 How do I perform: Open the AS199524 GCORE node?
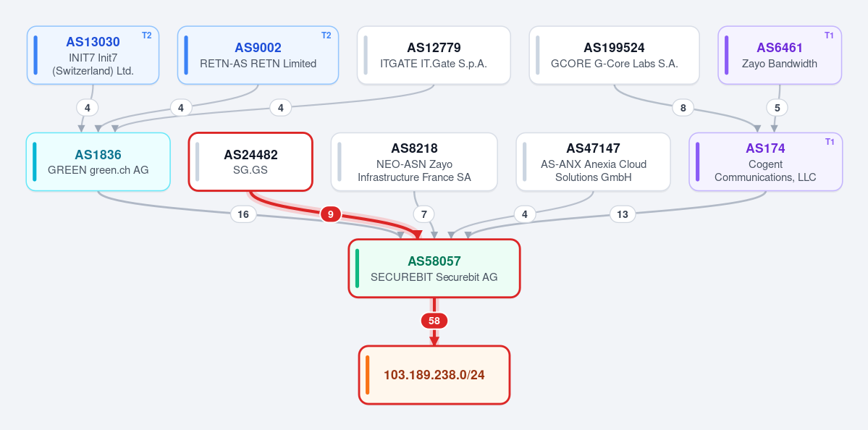(x=614, y=55)
